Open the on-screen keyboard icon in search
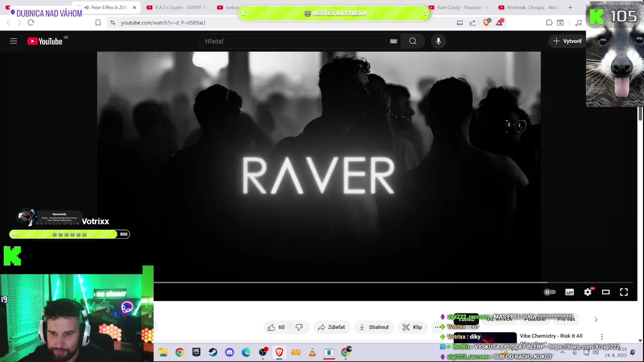Screen dimensions: 644x362 click(x=393, y=41)
